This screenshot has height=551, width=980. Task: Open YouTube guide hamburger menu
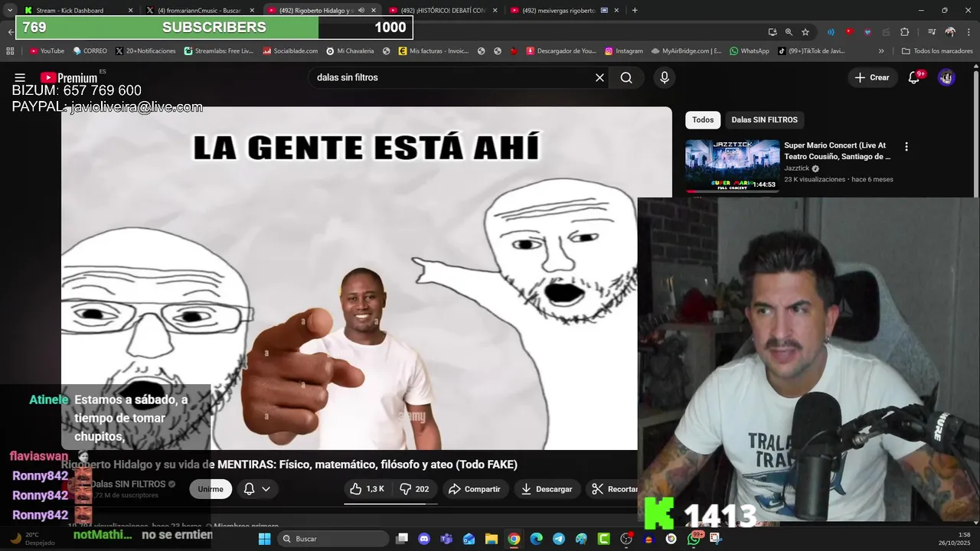click(20, 77)
